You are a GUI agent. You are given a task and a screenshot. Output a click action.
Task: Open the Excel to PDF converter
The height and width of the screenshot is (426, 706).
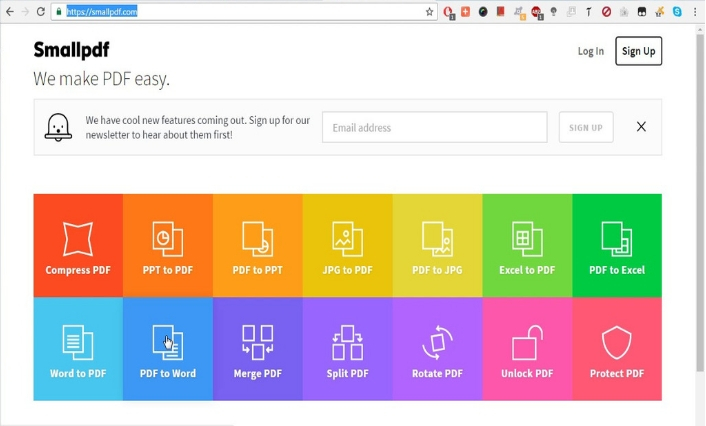click(x=527, y=245)
